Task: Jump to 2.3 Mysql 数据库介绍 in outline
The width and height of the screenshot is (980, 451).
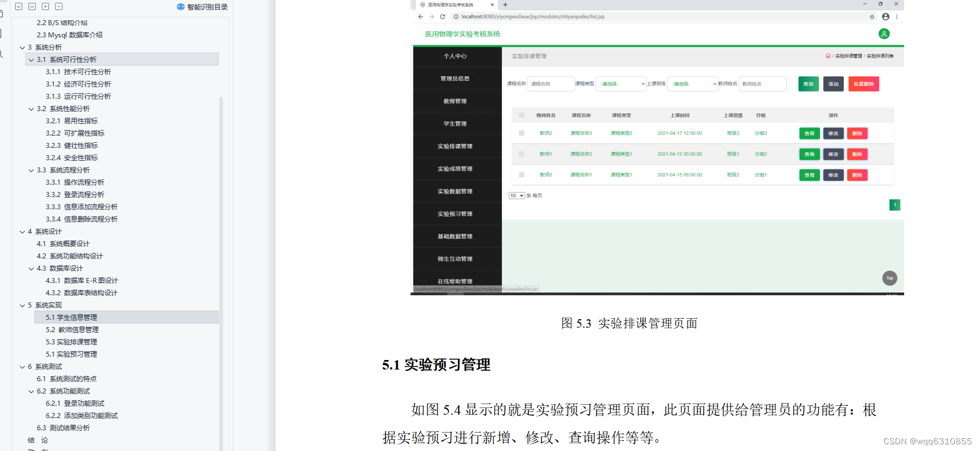Action: click(x=70, y=35)
